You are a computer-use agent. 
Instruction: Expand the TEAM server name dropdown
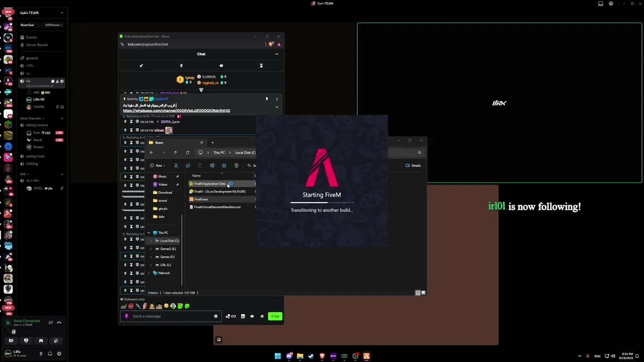(x=61, y=13)
